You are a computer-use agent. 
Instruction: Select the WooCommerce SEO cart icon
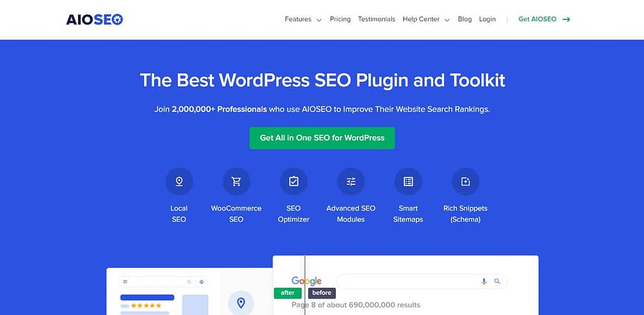(236, 182)
